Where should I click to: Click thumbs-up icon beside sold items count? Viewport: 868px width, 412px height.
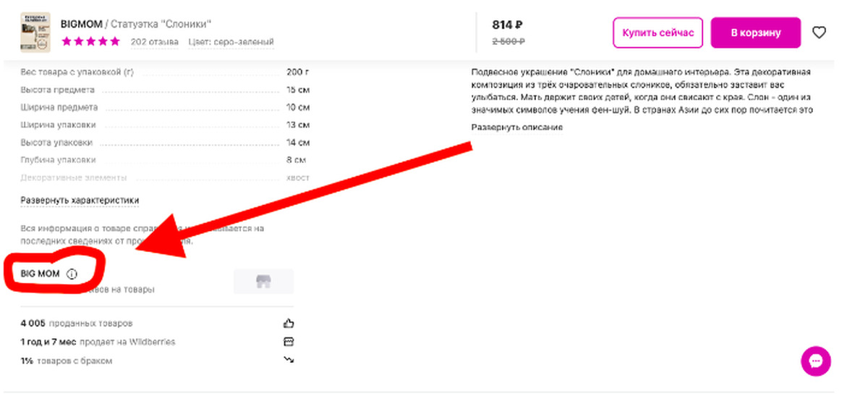[289, 324]
